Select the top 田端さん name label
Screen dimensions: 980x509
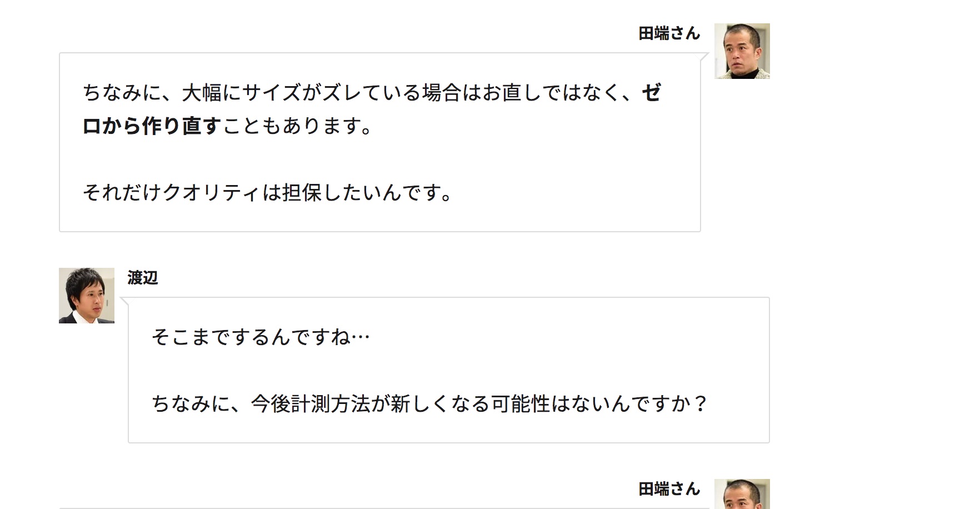click(669, 33)
